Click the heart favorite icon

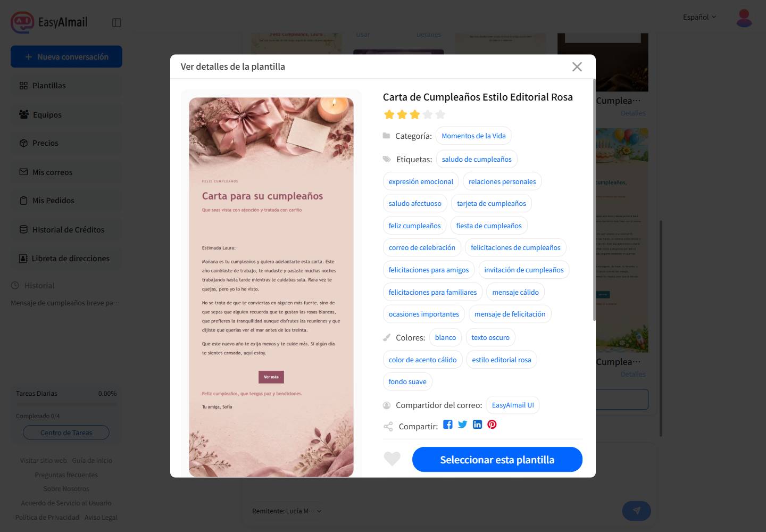tap(392, 459)
